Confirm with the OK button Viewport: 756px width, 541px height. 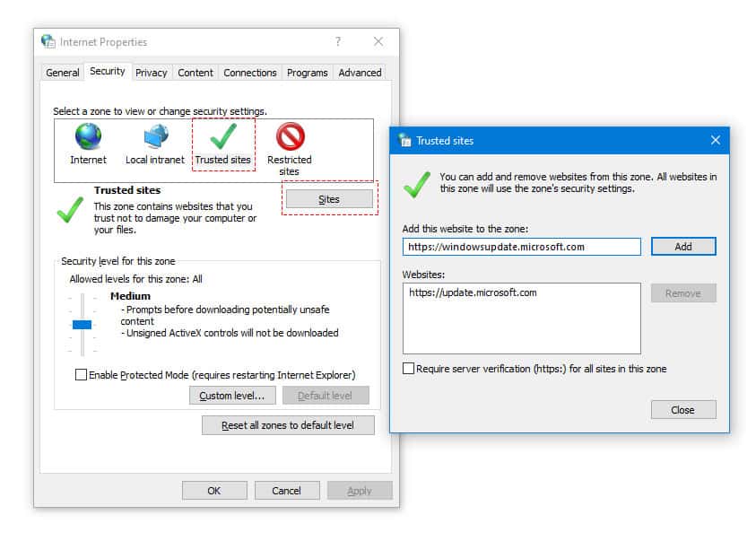214,491
